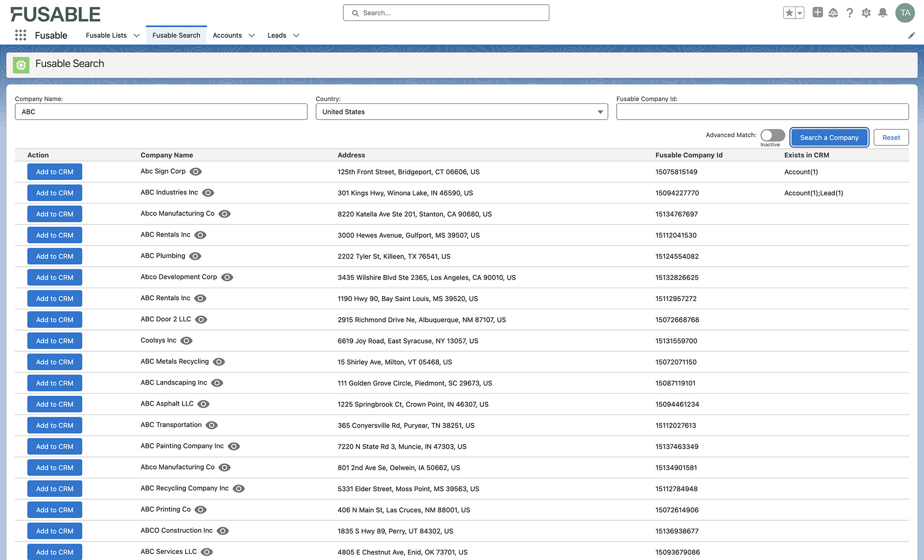Click the Fusable Search green app icon
Screen dimensions: 924x560
[21, 65]
